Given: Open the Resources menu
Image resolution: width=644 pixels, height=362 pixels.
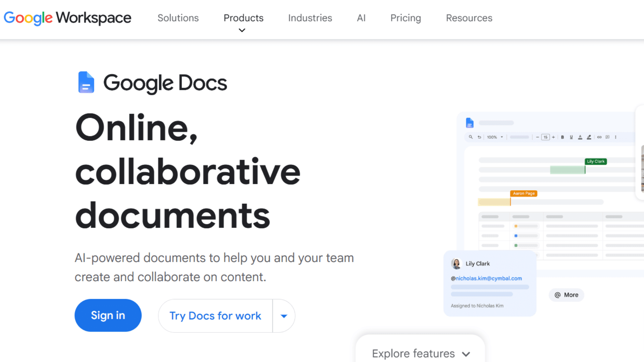Looking at the screenshot, I should point(469,18).
